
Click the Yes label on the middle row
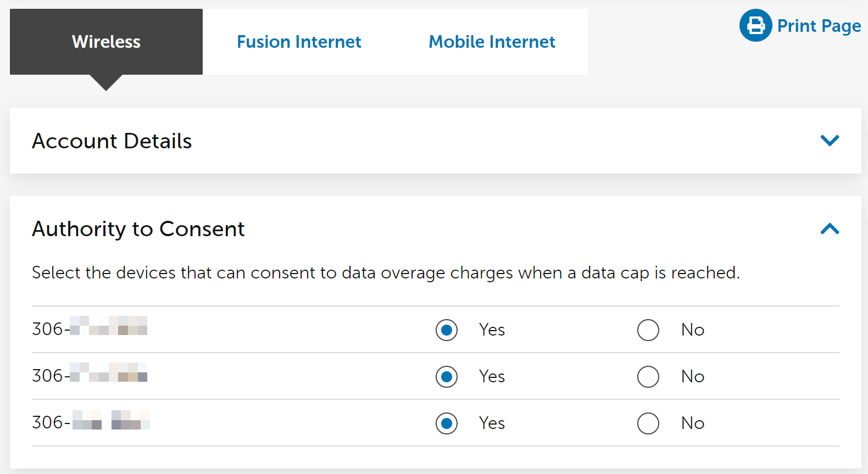pyautogui.click(x=491, y=377)
